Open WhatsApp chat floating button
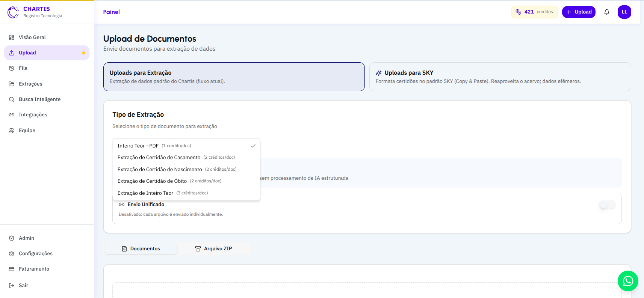The height and width of the screenshot is (298, 644). coord(628,281)
